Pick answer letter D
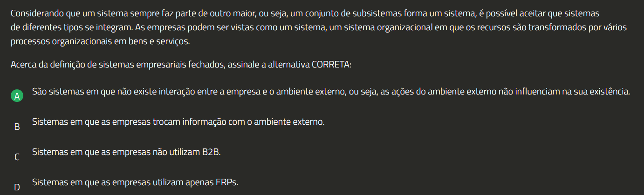 pyautogui.click(x=17, y=188)
